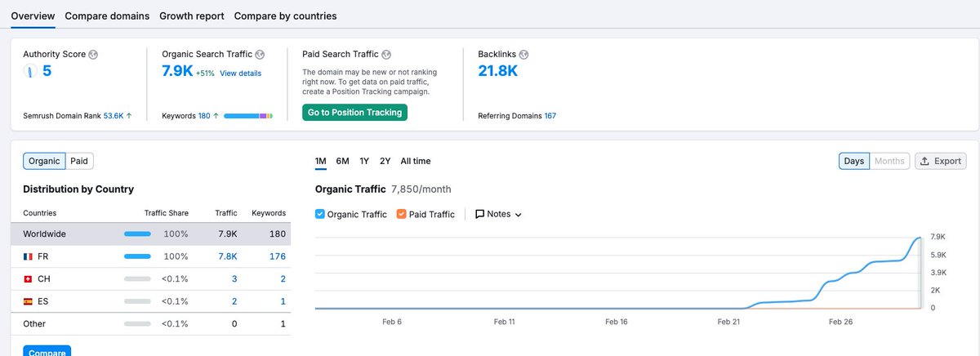Click the keywords distribution color bar
980x356 pixels.
248,116
